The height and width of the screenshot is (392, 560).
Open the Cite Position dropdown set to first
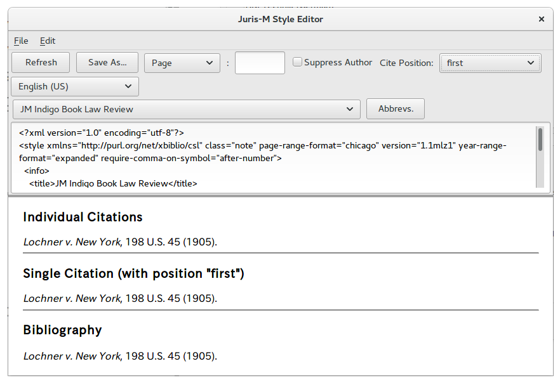click(x=490, y=63)
